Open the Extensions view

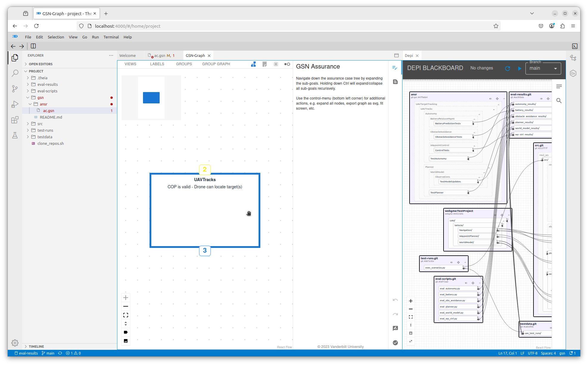(15, 120)
